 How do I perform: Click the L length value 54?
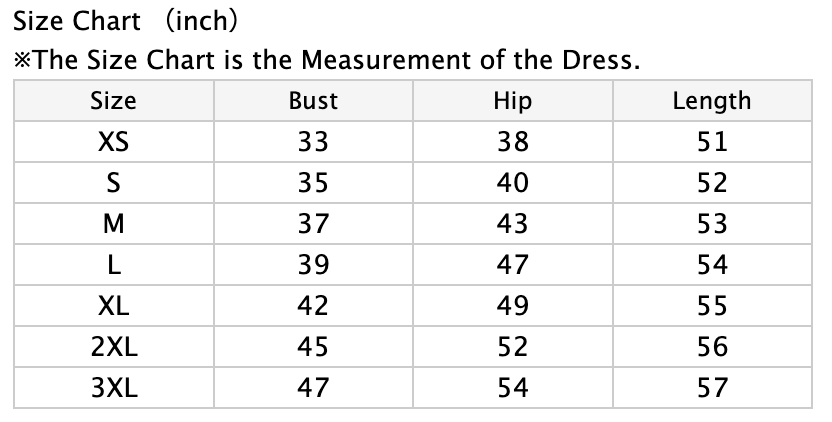coord(711,265)
